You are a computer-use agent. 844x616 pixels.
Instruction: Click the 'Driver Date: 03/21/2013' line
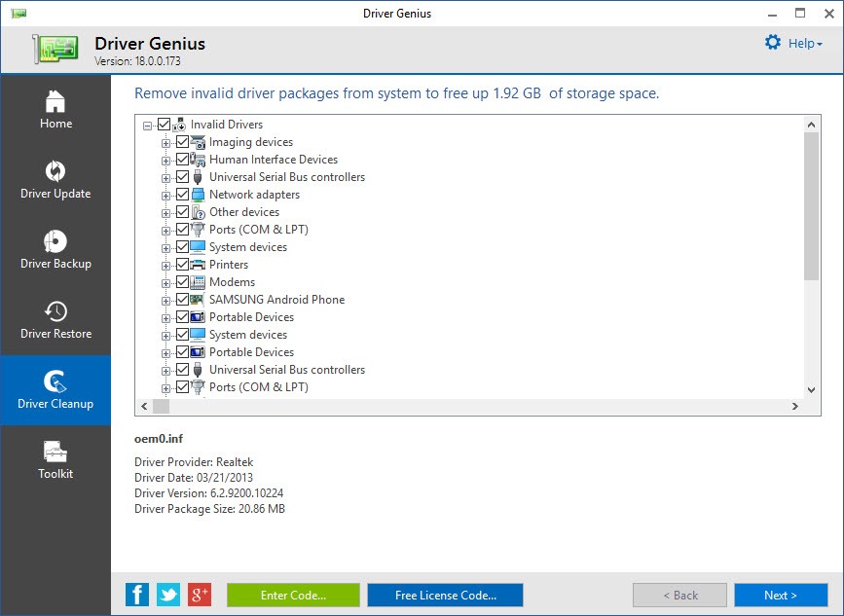pos(194,478)
